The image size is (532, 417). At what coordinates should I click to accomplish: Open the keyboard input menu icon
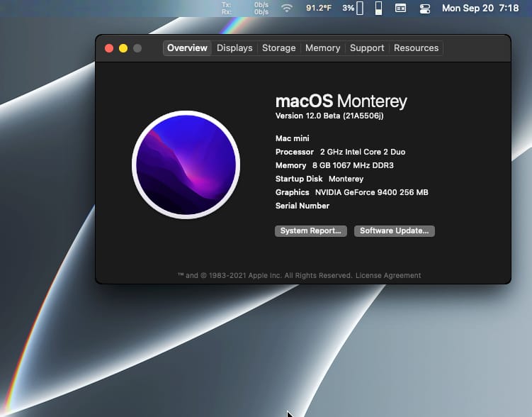coord(400,8)
